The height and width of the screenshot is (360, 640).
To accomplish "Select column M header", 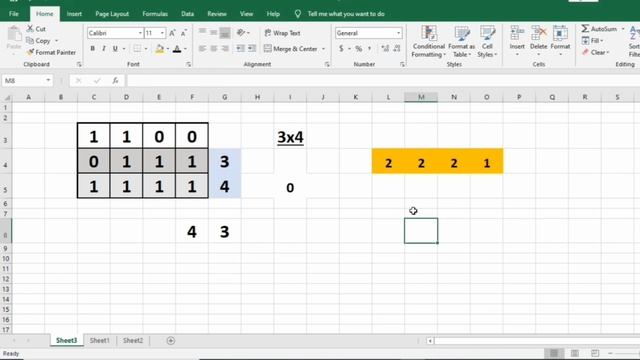I will tap(421, 97).
